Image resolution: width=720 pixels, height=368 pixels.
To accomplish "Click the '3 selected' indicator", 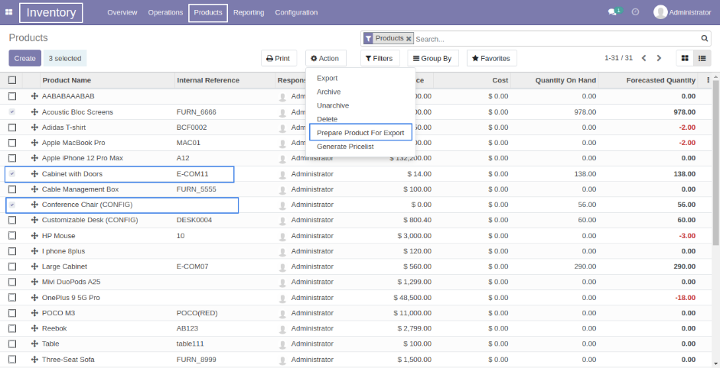I will click(x=65, y=58).
